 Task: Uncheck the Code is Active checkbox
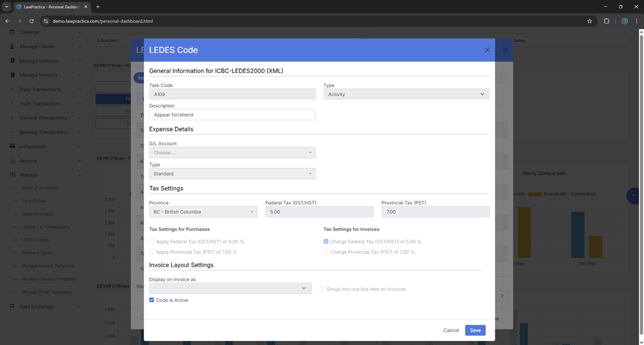click(152, 300)
